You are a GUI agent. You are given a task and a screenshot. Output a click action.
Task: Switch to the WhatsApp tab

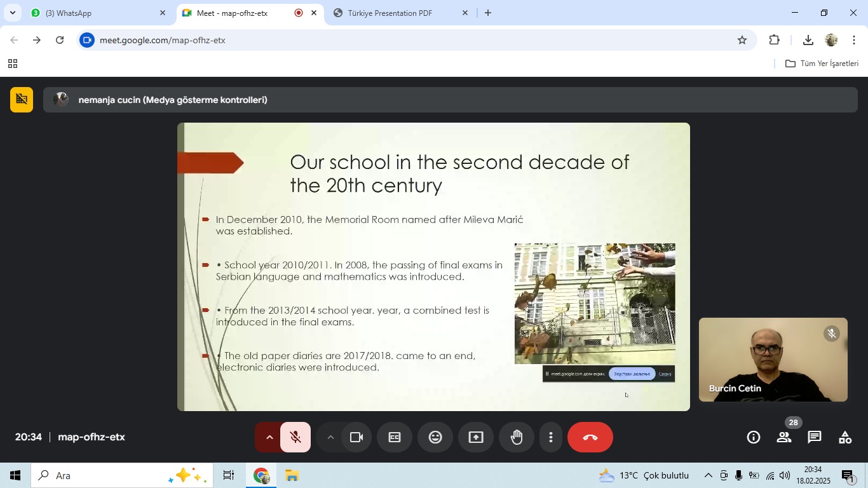pos(95,13)
